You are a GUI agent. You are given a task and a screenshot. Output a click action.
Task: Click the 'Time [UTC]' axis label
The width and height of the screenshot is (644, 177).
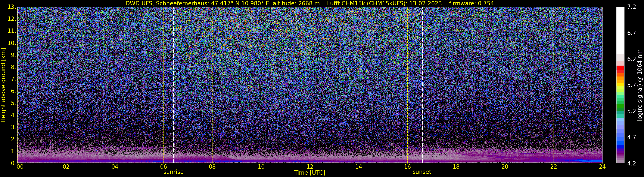coord(310,172)
